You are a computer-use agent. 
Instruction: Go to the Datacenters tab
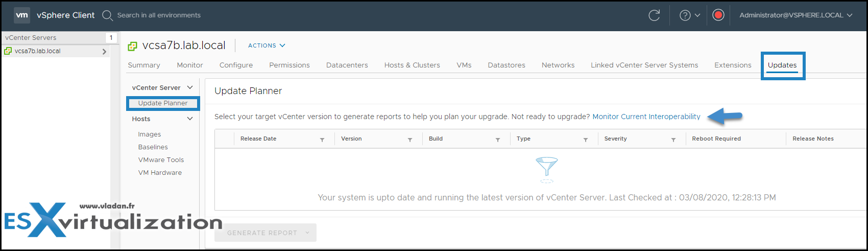347,65
